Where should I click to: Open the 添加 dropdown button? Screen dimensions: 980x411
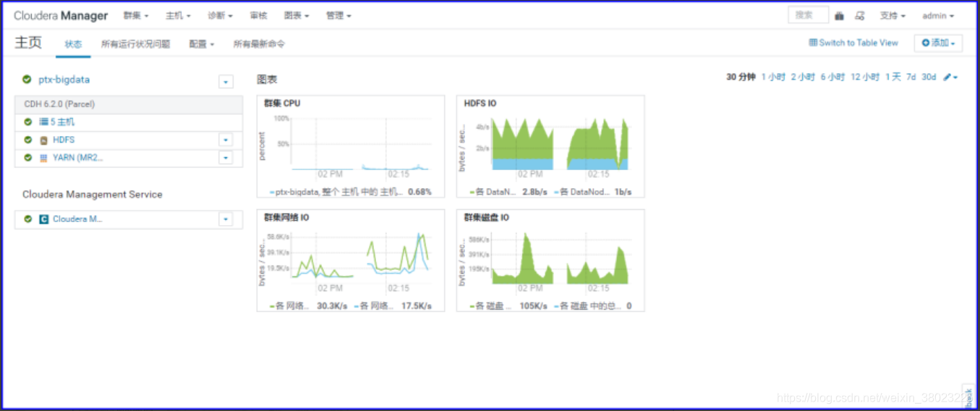pyautogui.click(x=938, y=43)
